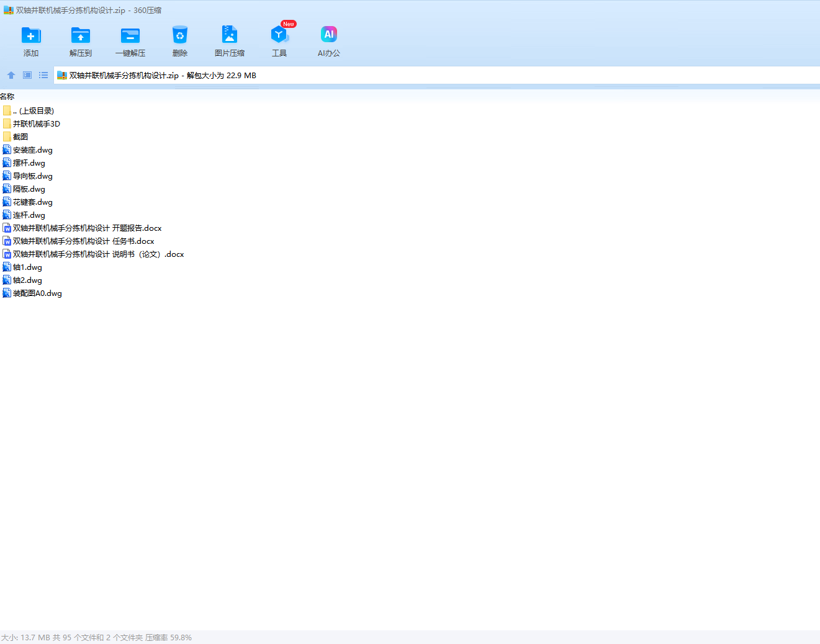Select the .. (上级目录) parent folder row
This screenshot has width=820, height=644.
click(29, 110)
